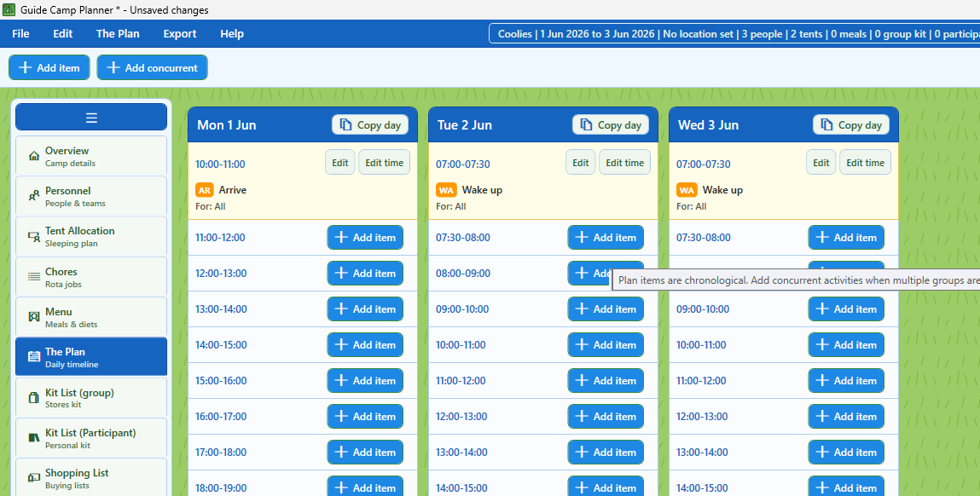Click the Add concurrent button
980x496 pixels.
point(152,67)
